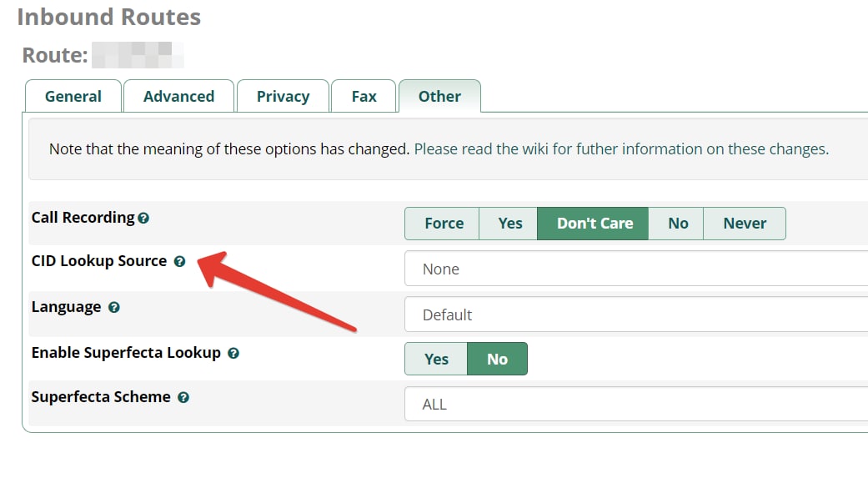Set Call Recording to Never
The height and width of the screenshot is (478, 868).
click(744, 224)
